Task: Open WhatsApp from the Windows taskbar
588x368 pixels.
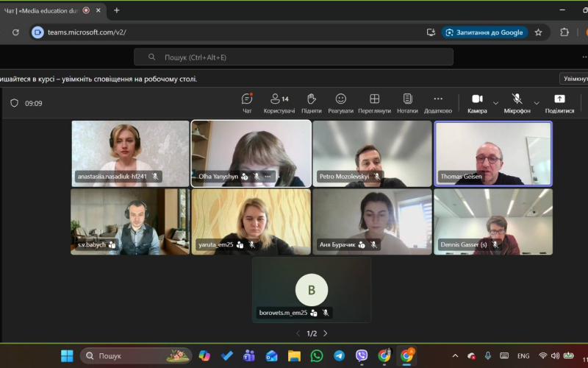Action: pyautogui.click(x=316, y=355)
